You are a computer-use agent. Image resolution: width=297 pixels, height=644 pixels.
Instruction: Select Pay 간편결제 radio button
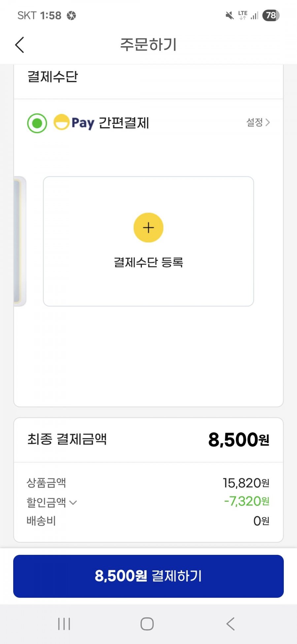click(37, 123)
